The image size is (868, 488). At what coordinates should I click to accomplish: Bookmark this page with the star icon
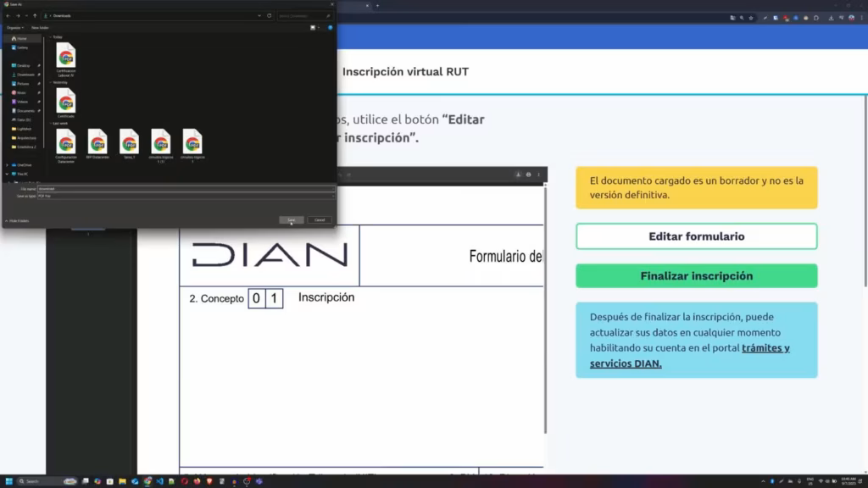(751, 18)
